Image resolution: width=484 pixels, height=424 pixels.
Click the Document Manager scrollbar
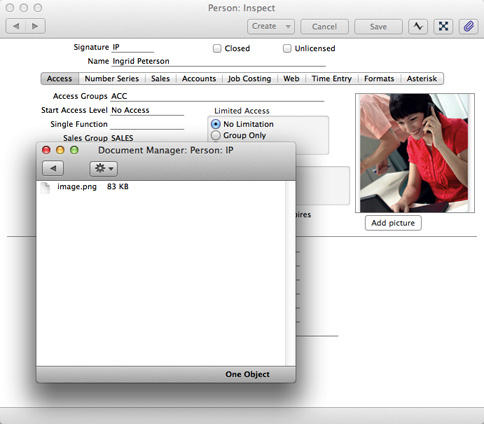tap(290, 273)
